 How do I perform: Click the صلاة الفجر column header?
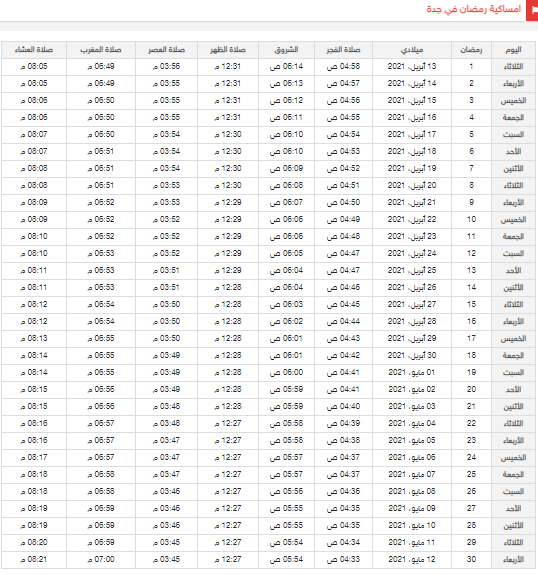[343, 50]
